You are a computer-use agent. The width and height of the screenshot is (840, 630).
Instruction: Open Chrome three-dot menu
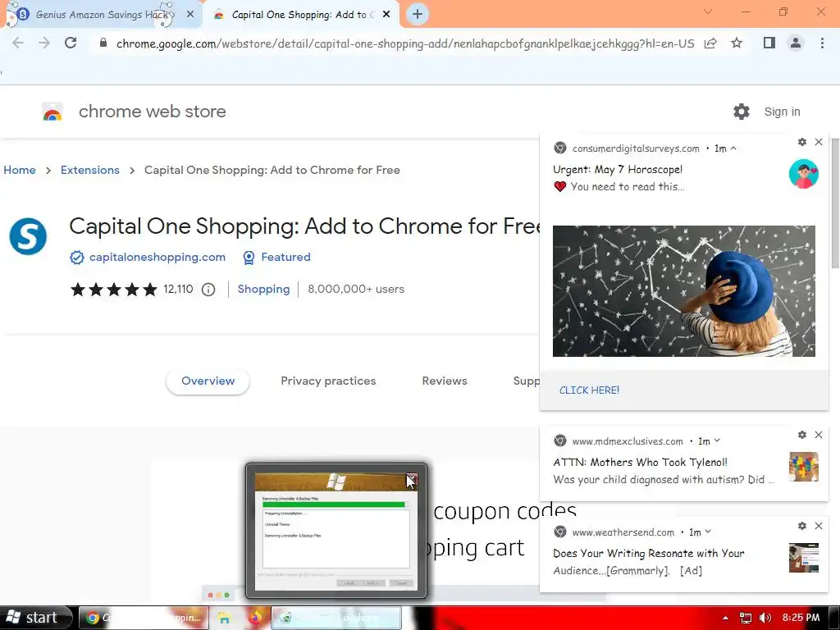822,43
